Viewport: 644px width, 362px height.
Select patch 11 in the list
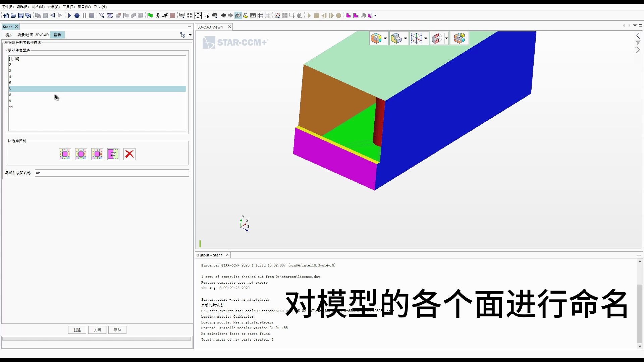(97, 107)
